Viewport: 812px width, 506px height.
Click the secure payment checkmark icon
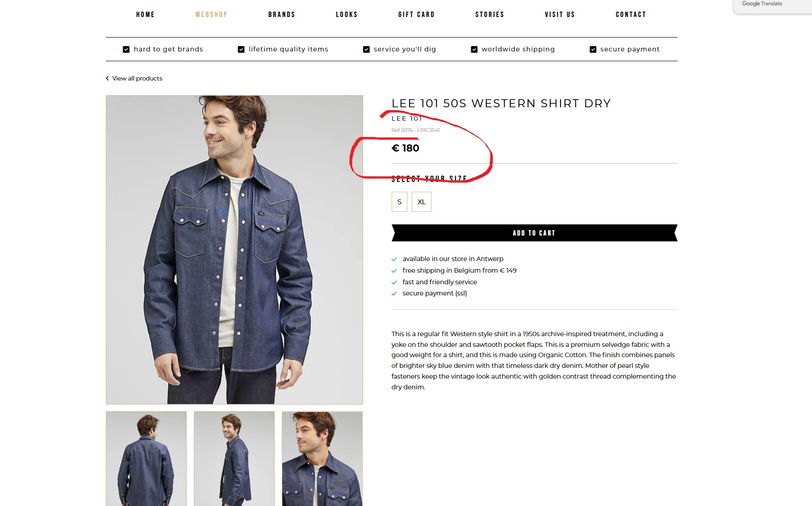tap(593, 49)
